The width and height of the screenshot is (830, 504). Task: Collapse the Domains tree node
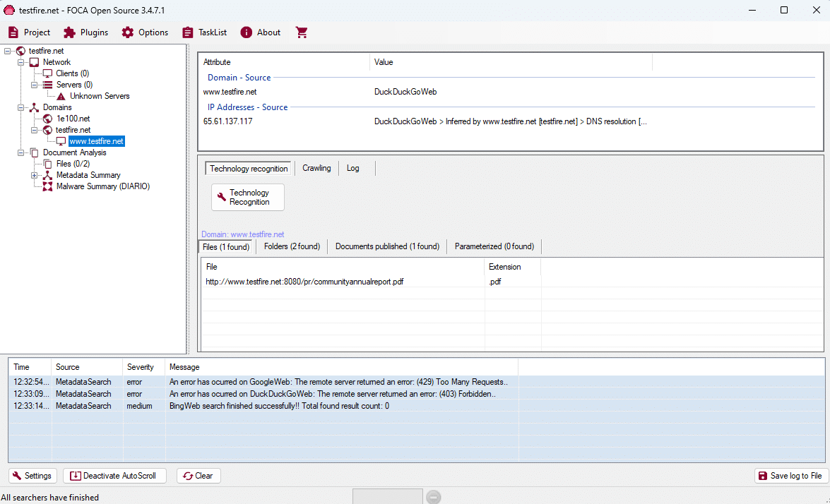click(x=21, y=107)
